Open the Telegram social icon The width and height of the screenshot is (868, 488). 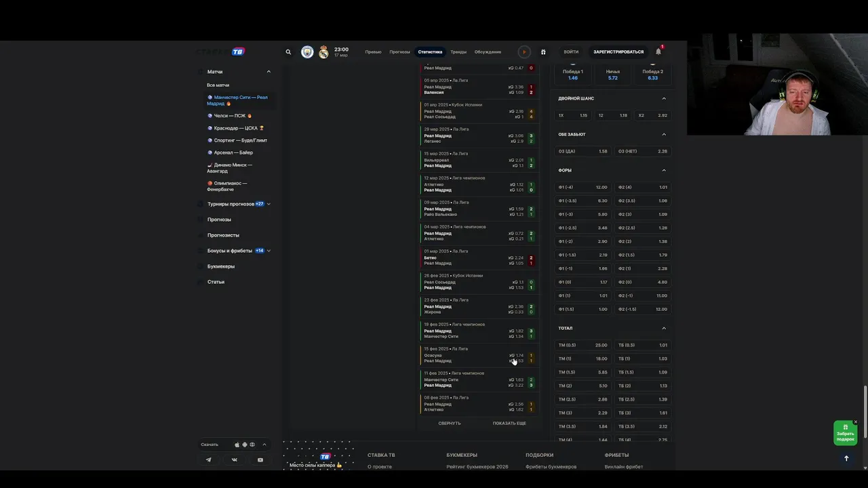click(x=208, y=460)
